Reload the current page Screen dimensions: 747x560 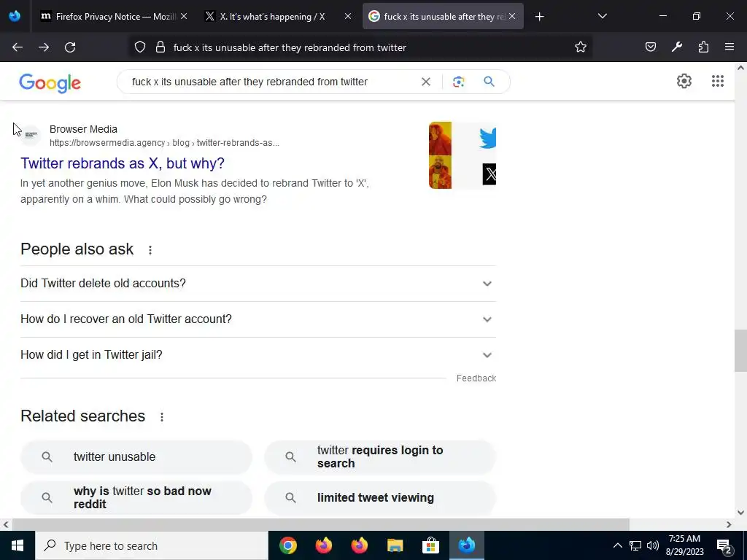pos(70,47)
